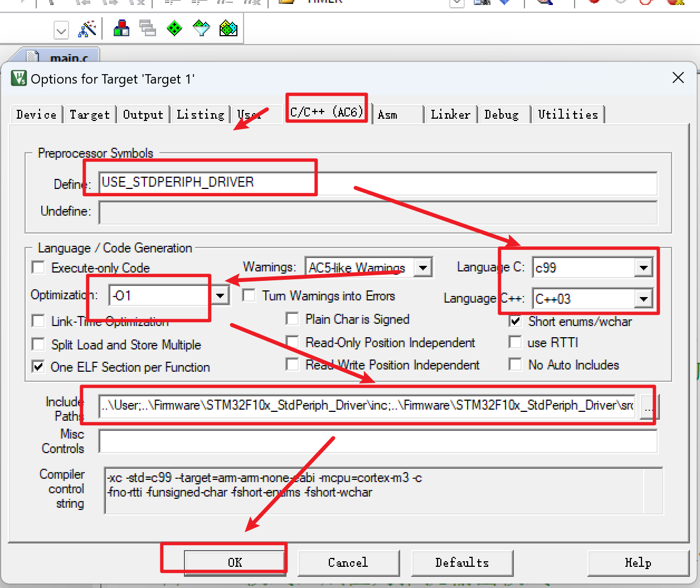Image resolution: width=700 pixels, height=588 pixels.
Task: Go to the Asm tab
Action: pyautogui.click(x=388, y=114)
